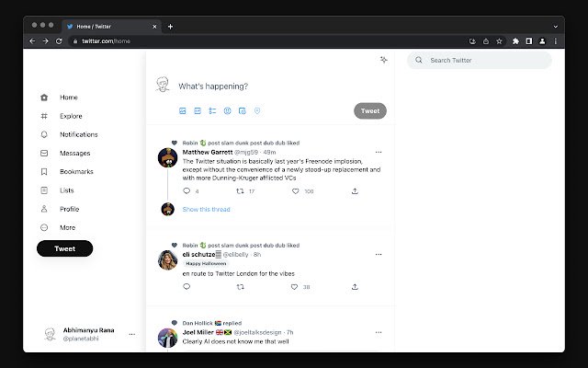This screenshot has width=588, height=368.
Task: Reload the Twitter page
Action: tap(59, 41)
